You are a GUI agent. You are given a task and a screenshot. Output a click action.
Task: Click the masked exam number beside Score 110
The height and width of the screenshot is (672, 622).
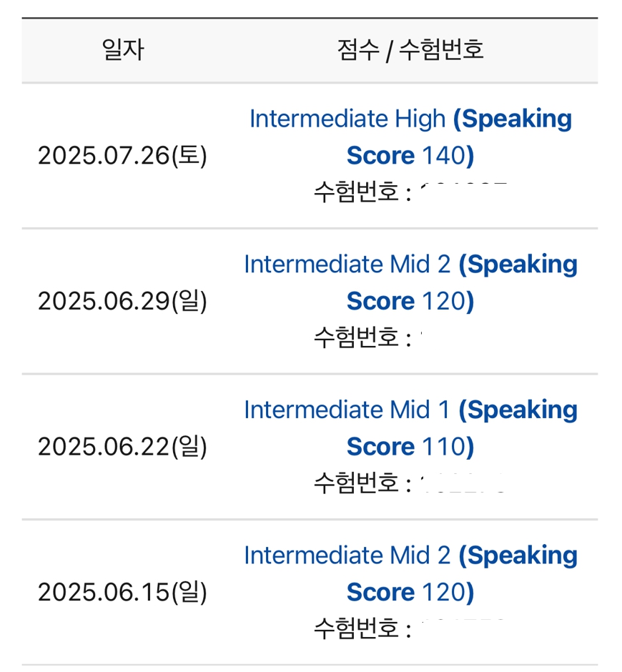[465, 483]
